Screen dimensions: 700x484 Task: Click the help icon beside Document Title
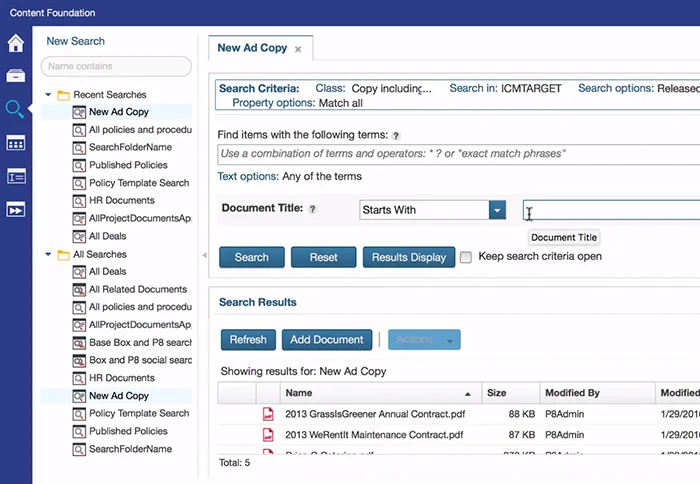click(x=312, y=209)
